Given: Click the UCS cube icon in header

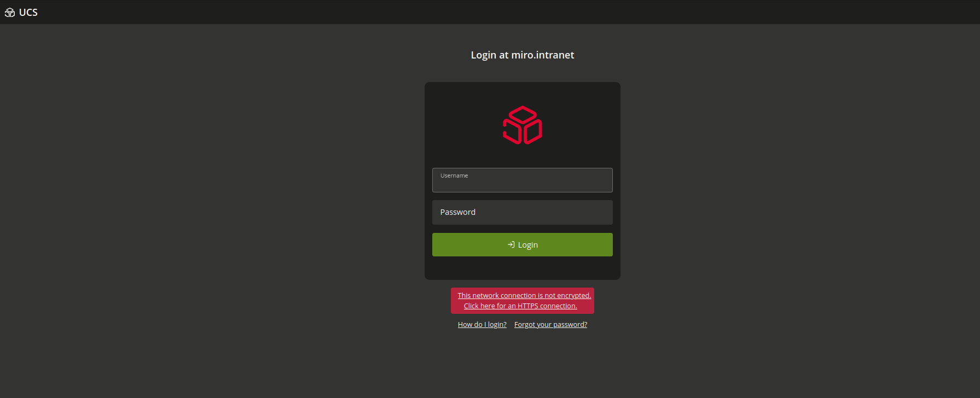Looking at the screenshot, I should [10, 13].
